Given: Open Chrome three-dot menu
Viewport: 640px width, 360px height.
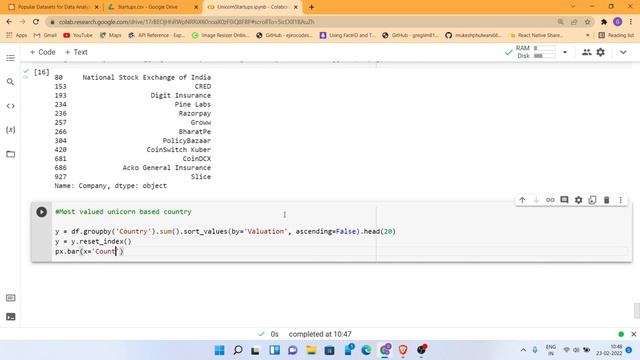Looking at the screenshot, I should 631,22.
